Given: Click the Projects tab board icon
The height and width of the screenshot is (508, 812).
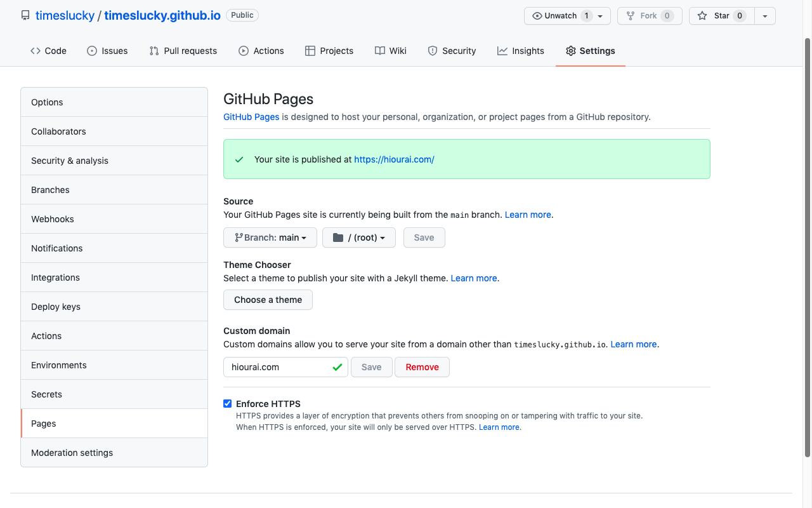Looking at the screenshot, I should pos(310,51).
